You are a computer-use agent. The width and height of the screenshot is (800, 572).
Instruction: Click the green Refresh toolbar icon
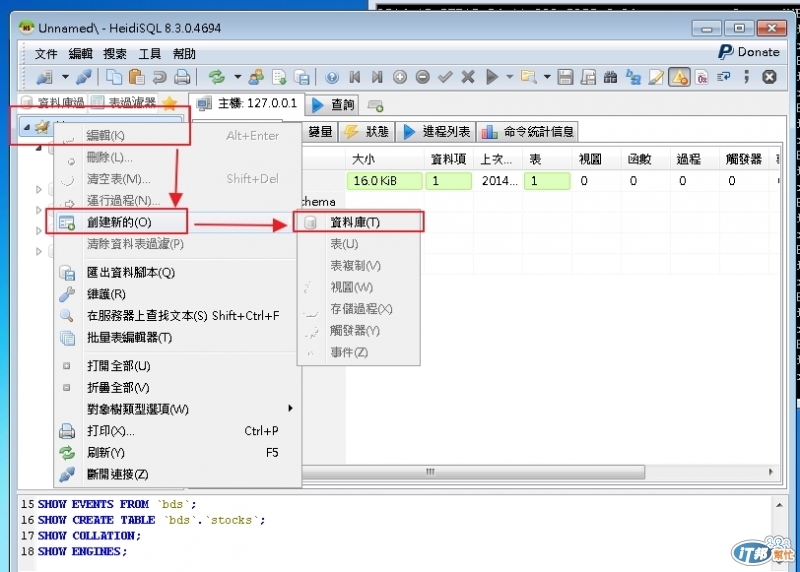coord(217,77)
